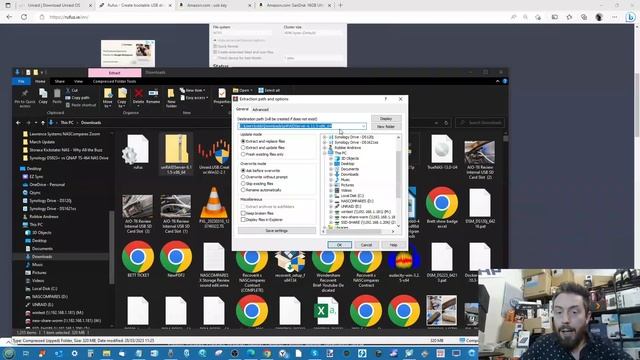Expand Local Disk (C:) node in dialog tree
The width and height of the screenshot is (640, 360).
coord(331,196)
